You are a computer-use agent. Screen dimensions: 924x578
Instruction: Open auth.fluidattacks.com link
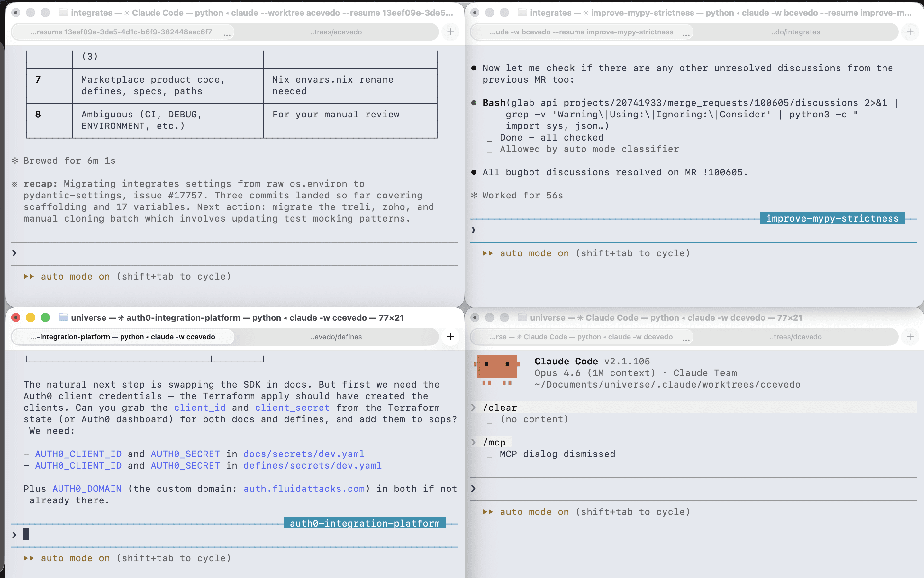pos(304,489)
